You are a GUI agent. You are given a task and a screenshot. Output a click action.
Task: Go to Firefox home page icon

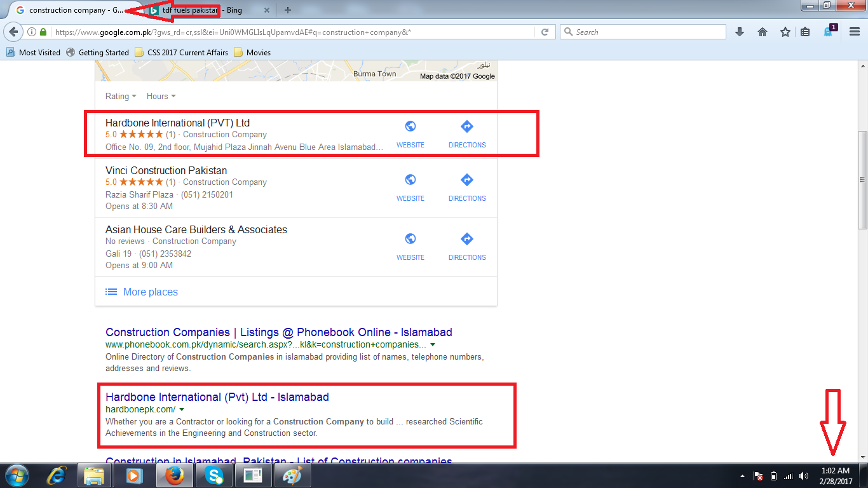click(763, 32)
